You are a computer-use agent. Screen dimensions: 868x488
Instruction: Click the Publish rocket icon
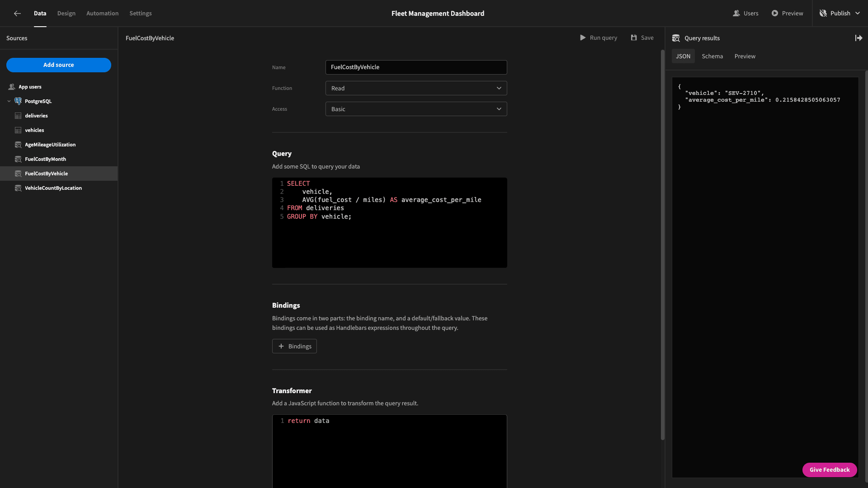coord(823,14)
